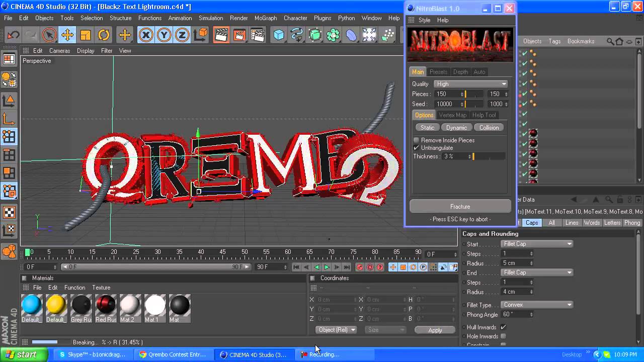Open the Fillet Type Convex dropdown
This screenshot has width=644, height=362.
[537, 305]
